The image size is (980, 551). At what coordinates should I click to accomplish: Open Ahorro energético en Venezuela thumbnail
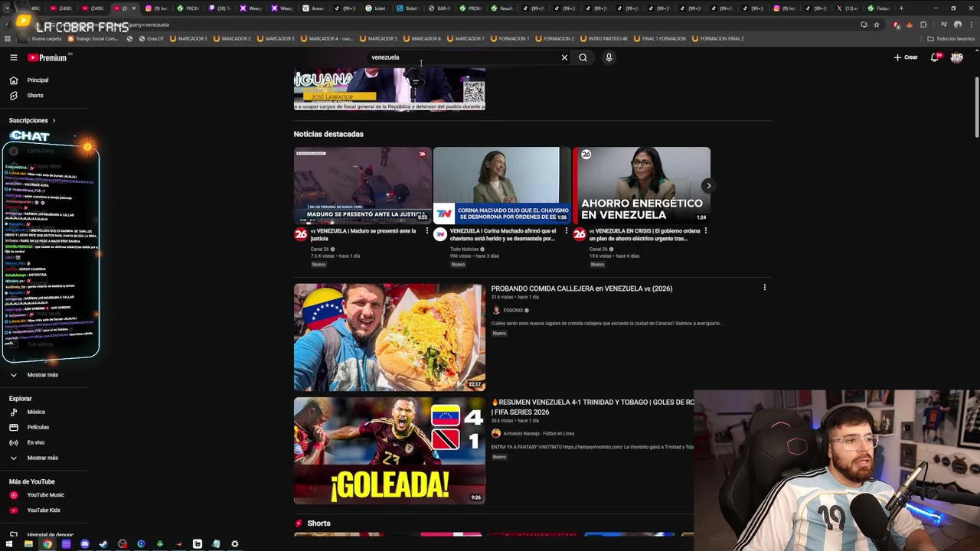(642, 185)
